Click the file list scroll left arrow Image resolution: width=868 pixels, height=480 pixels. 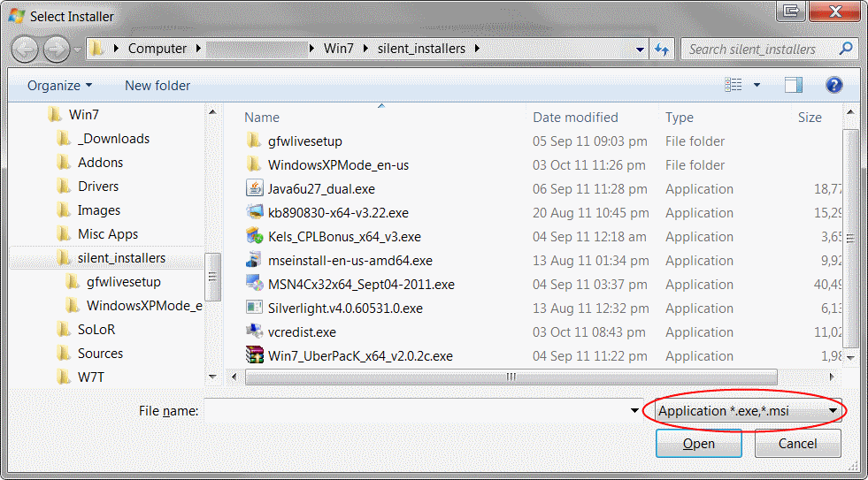point(234,377)
